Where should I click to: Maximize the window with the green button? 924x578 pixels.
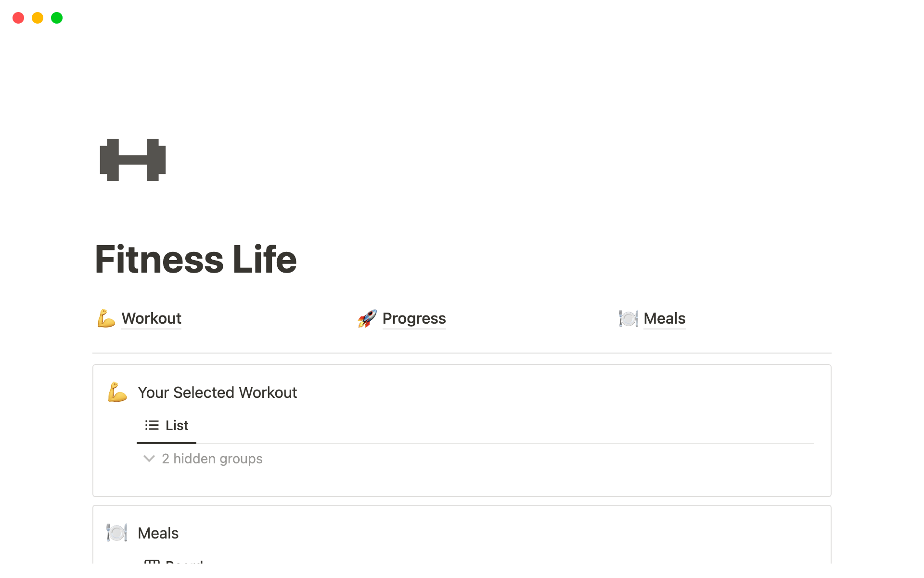pos(57,18)
